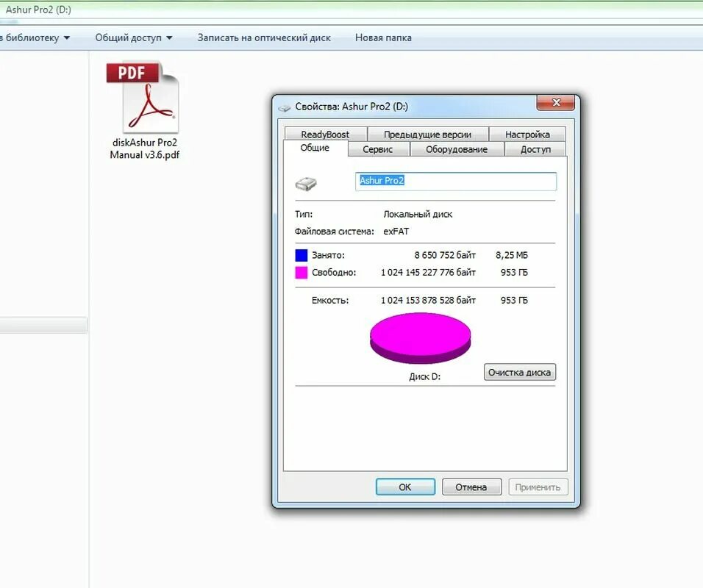Click the 1 024 145 227 776 байт value
The image size is (703, 588).
click(428, 273)
